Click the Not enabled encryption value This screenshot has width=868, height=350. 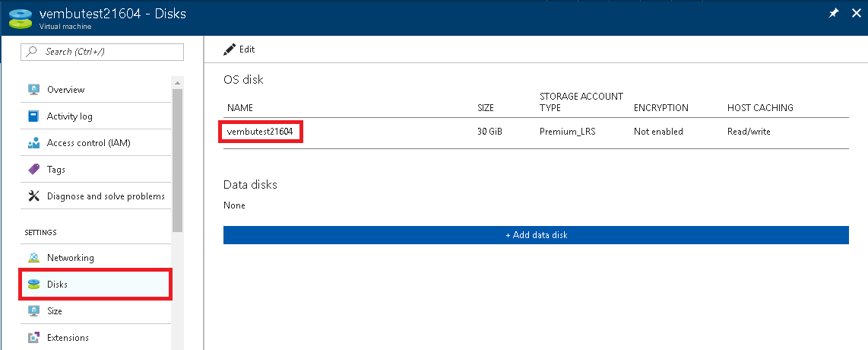[658, 132]
